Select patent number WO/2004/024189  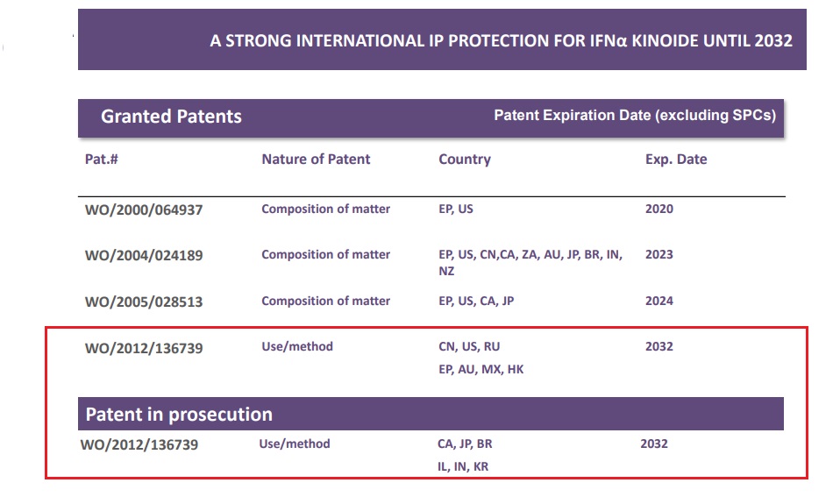tap(144, 255)
